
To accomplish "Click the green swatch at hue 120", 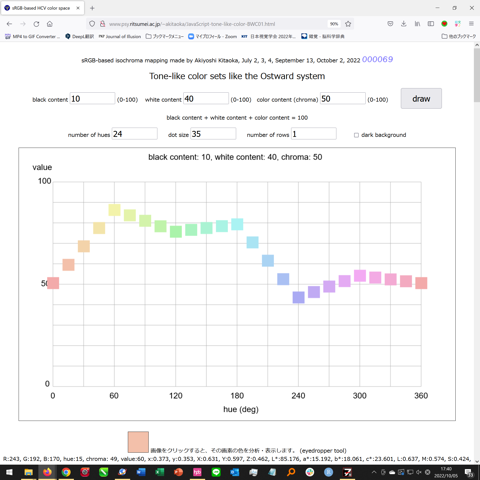I will click(176, 231).
